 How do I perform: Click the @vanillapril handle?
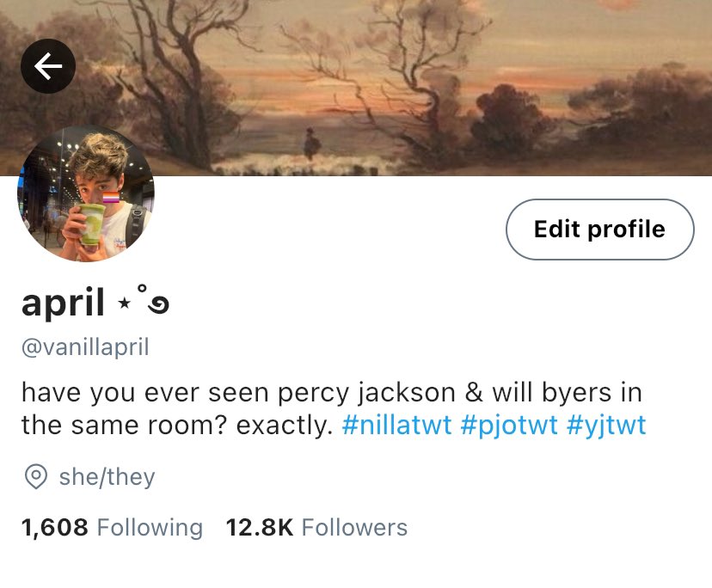coord(85,347)
